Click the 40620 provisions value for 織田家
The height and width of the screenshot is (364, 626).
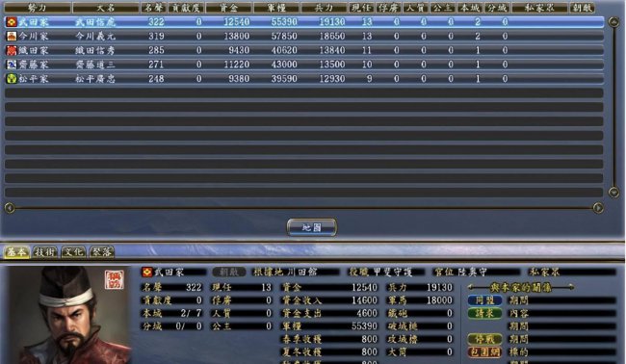tap(284, 50)
